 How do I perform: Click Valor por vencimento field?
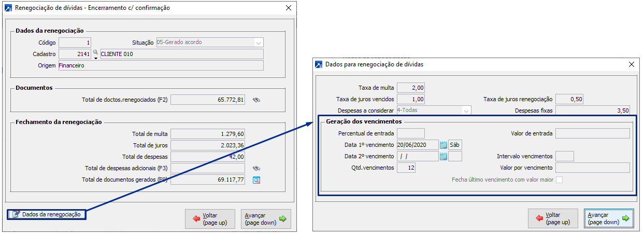[x=593, y=168]
